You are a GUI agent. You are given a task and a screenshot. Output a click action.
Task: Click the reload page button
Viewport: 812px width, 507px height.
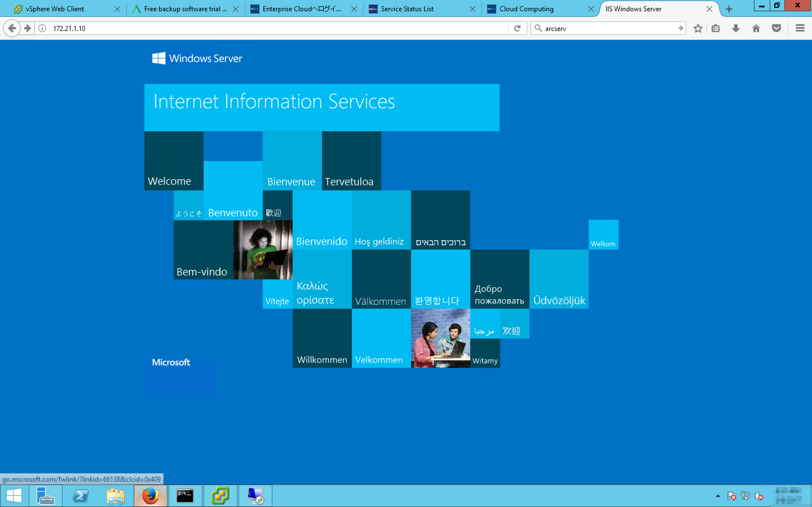click(517, 28)
